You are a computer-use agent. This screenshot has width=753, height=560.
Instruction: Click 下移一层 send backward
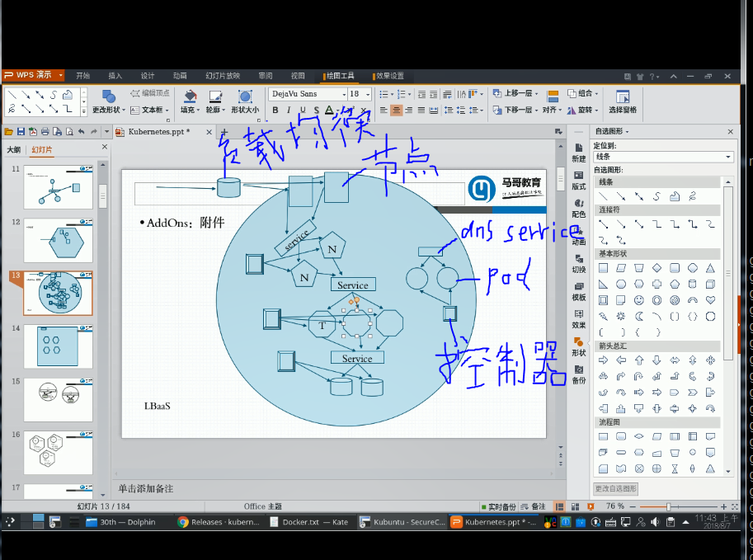515,110
